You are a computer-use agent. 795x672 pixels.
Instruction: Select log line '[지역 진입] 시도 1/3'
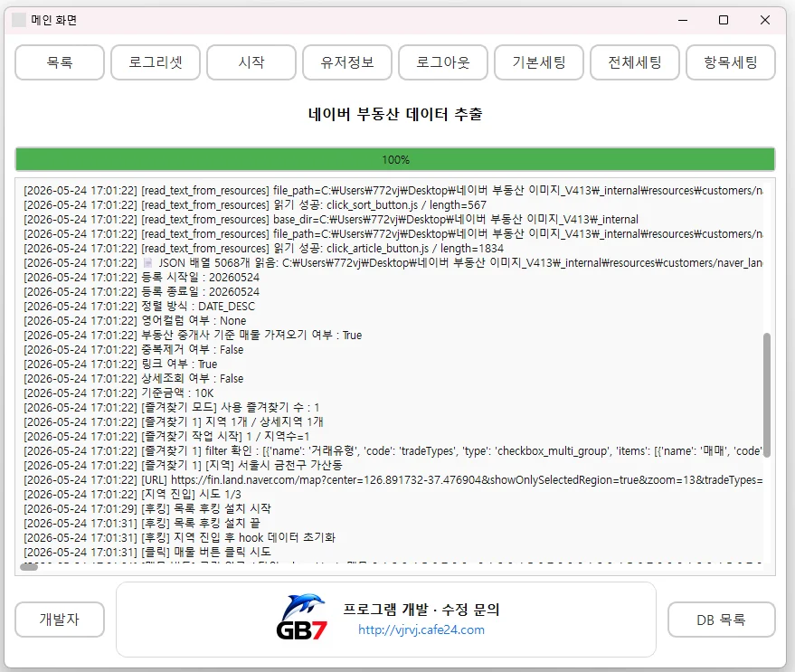132,494
